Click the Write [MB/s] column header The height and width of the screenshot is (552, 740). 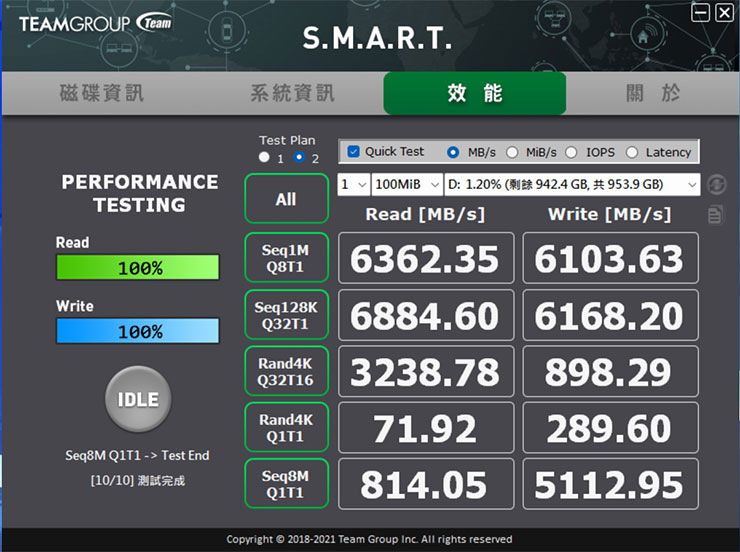[x=609, y=215]
